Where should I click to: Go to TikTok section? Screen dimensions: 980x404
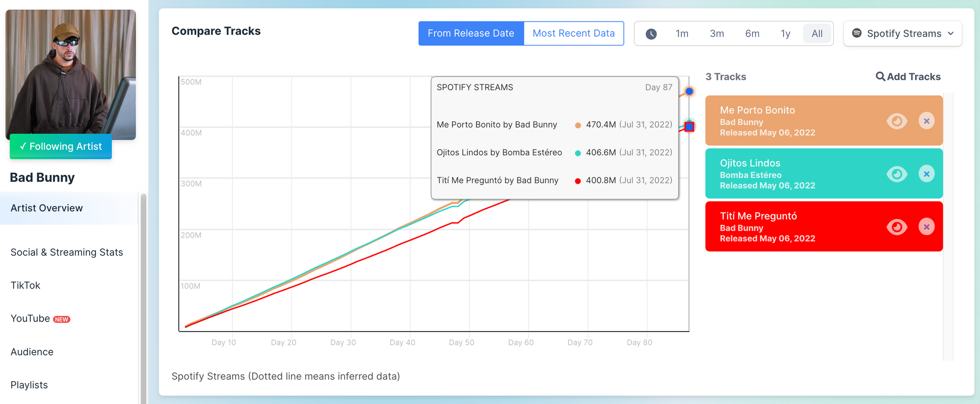point(25,285)
